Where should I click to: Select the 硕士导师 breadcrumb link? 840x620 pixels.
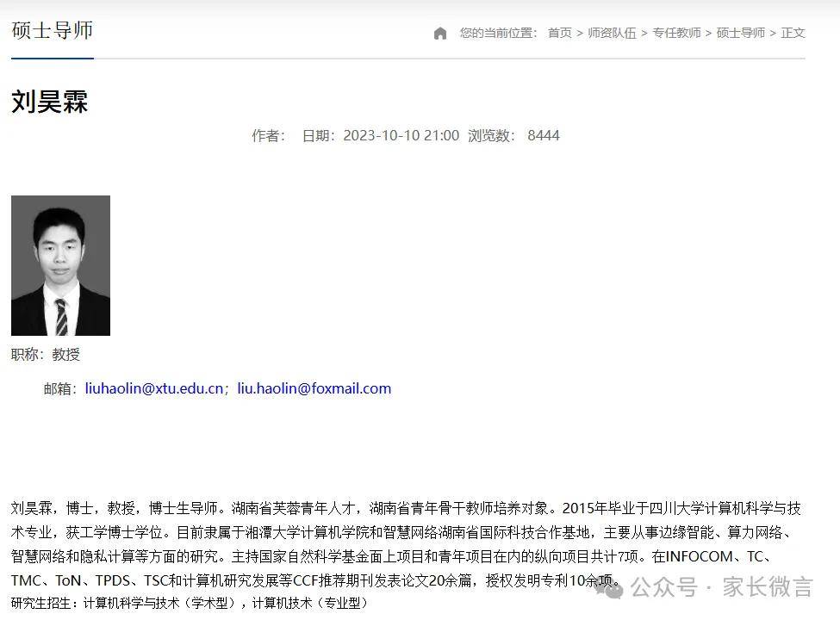tap(741, 33)
